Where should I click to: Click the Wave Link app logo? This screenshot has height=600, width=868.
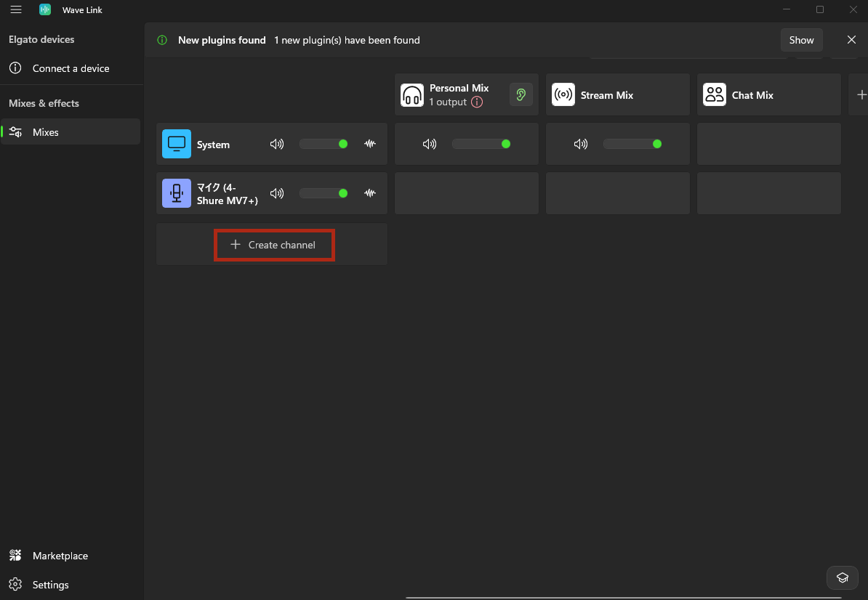pos(45,9)
